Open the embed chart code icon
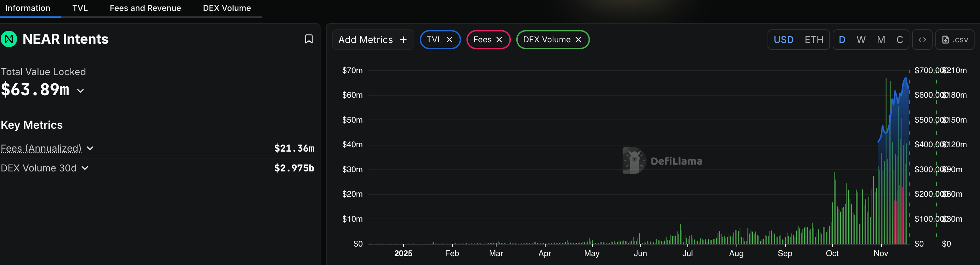This screenshot has width=980, height=265. [x=922, y=40]
